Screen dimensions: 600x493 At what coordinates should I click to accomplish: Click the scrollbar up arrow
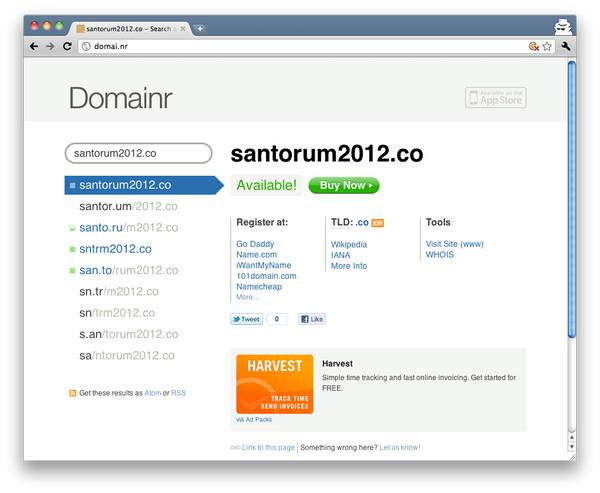(572, 437)
